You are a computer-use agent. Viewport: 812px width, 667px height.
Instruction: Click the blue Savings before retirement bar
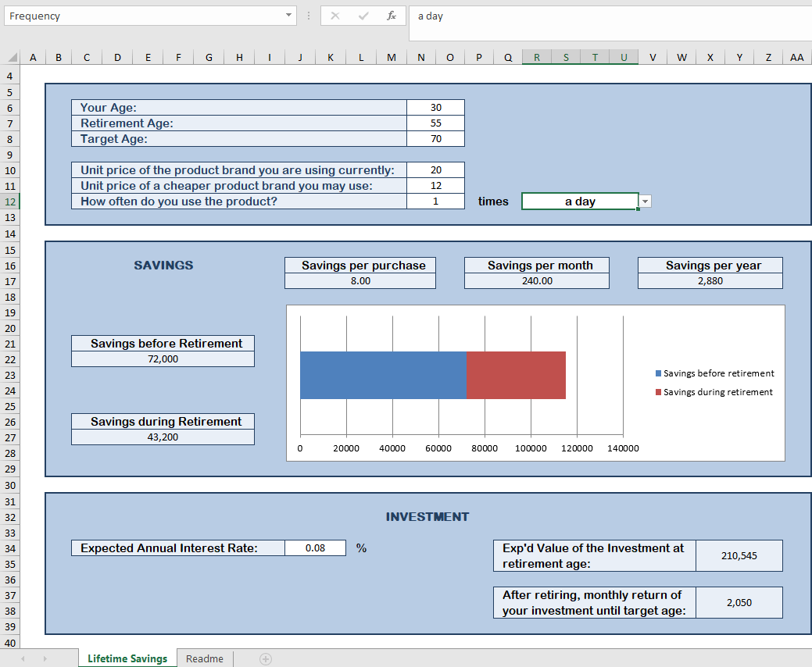(x=383, y=375)
